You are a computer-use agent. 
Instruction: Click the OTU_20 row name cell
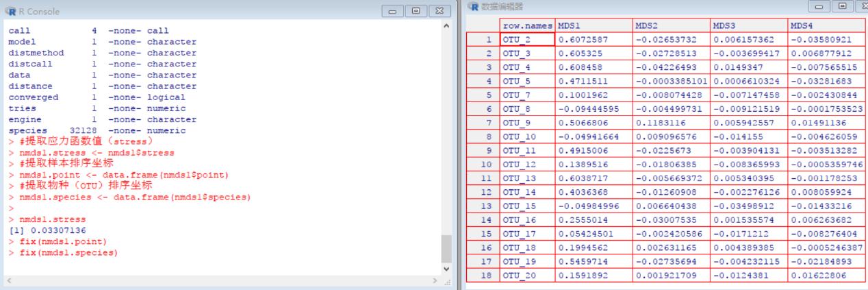[x=526, y=275]
